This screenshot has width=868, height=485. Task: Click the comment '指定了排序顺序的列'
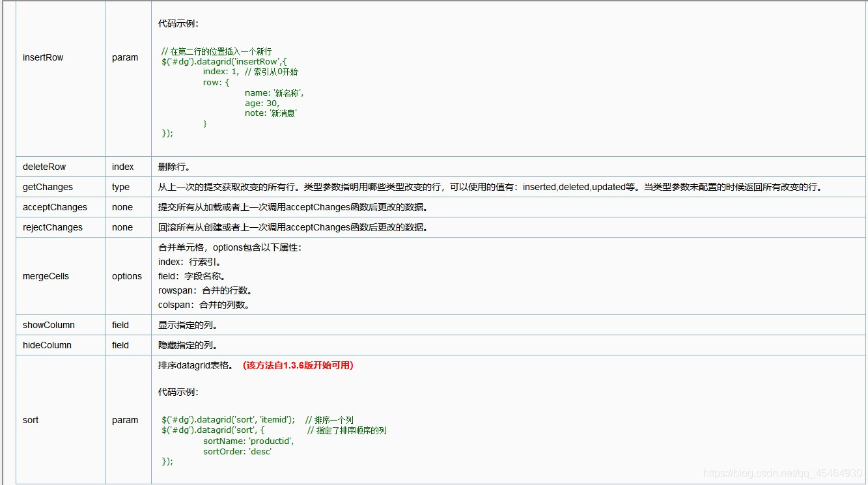point(347,430)
